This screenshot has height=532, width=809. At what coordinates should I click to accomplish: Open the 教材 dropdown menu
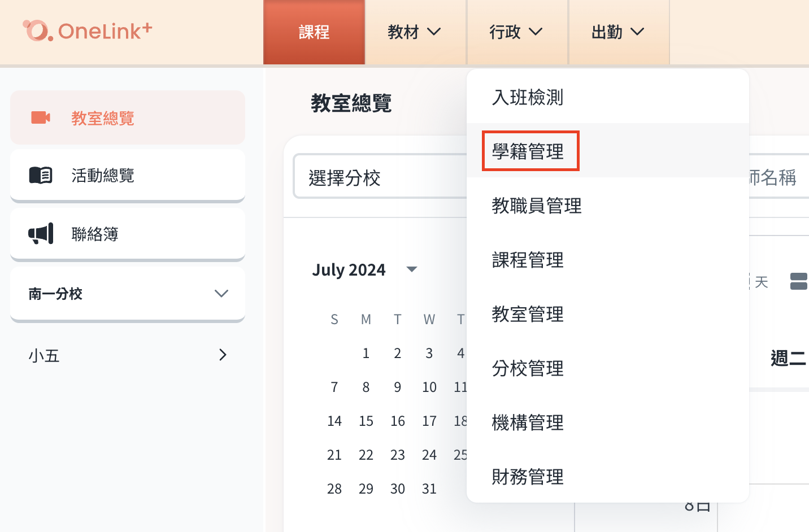(415, 32)
